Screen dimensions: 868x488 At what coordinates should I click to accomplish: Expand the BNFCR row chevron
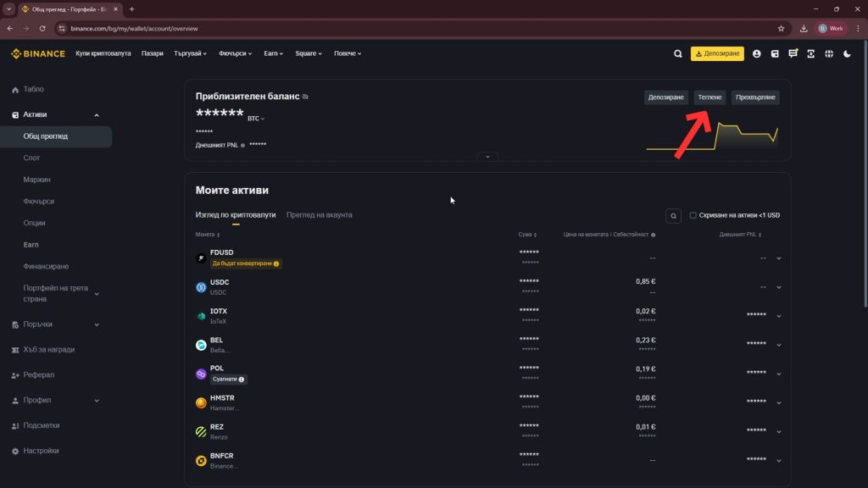tap(779, 460)
